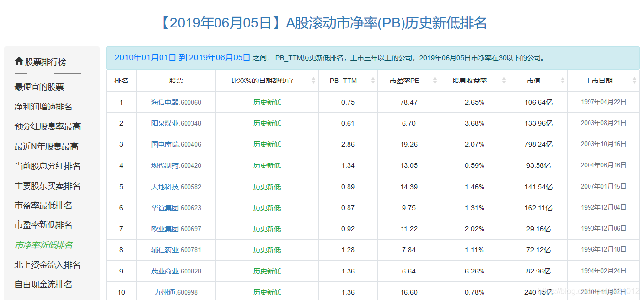644x300 pixels.
Task: Click listing date 2007年01月15日
Action: [604, 187]
